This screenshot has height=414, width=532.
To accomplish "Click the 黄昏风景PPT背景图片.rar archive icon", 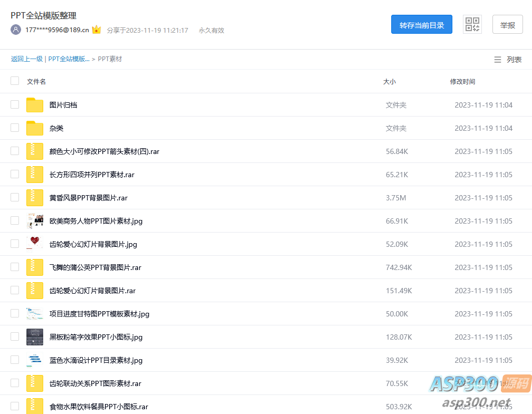I will (35, 198).
